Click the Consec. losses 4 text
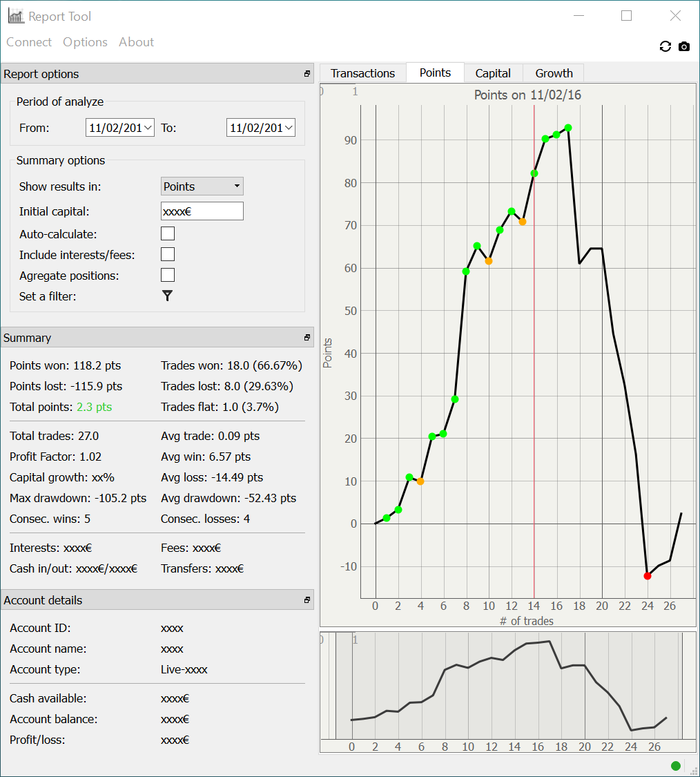Screen dimensions: 700x777 coord(205,519)
